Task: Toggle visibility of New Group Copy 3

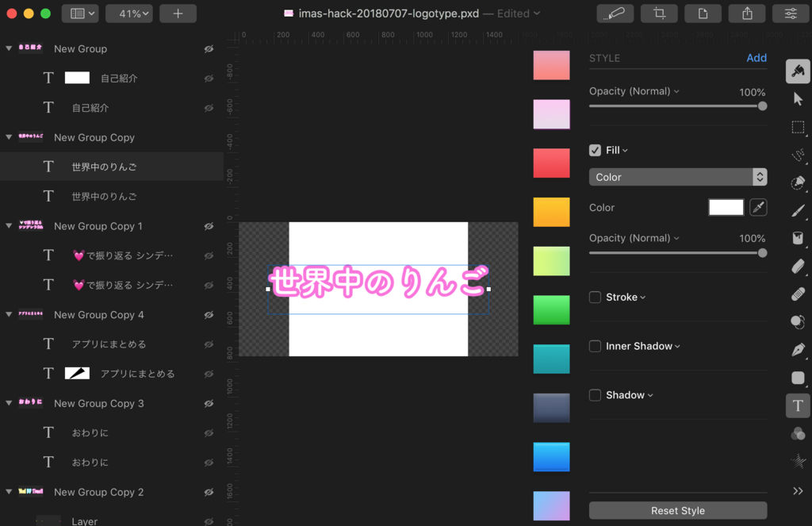Action: tap(209, 403)
